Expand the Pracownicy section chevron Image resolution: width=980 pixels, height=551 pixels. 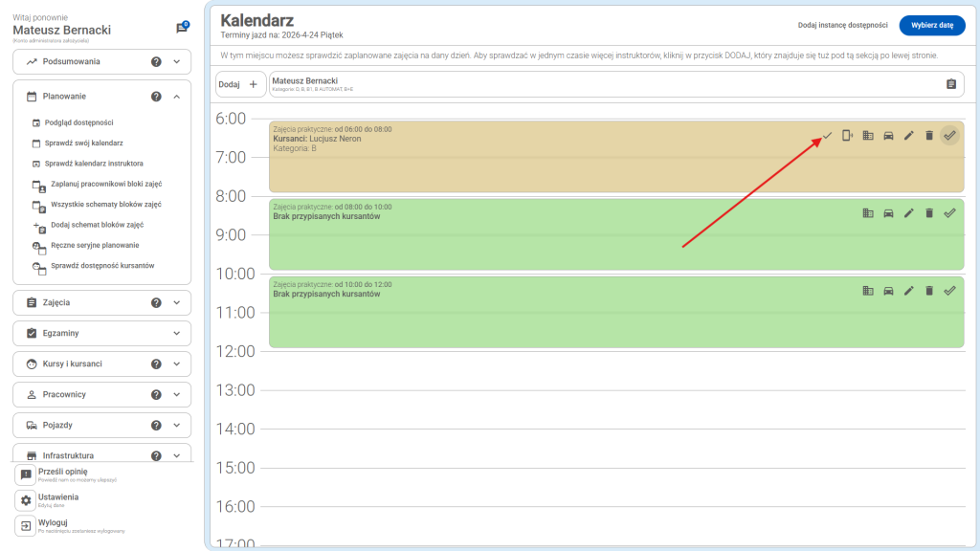click(176, 394)
